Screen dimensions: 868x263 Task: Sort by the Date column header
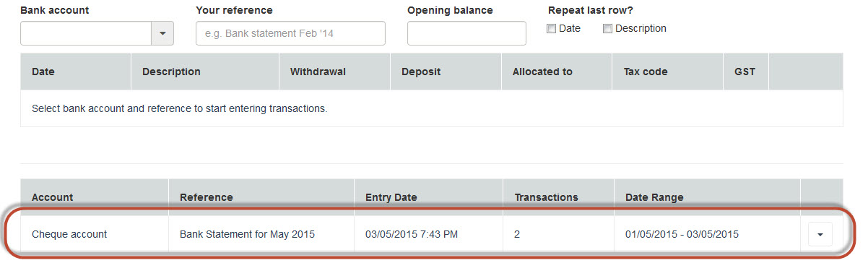(x=43, y=72)
